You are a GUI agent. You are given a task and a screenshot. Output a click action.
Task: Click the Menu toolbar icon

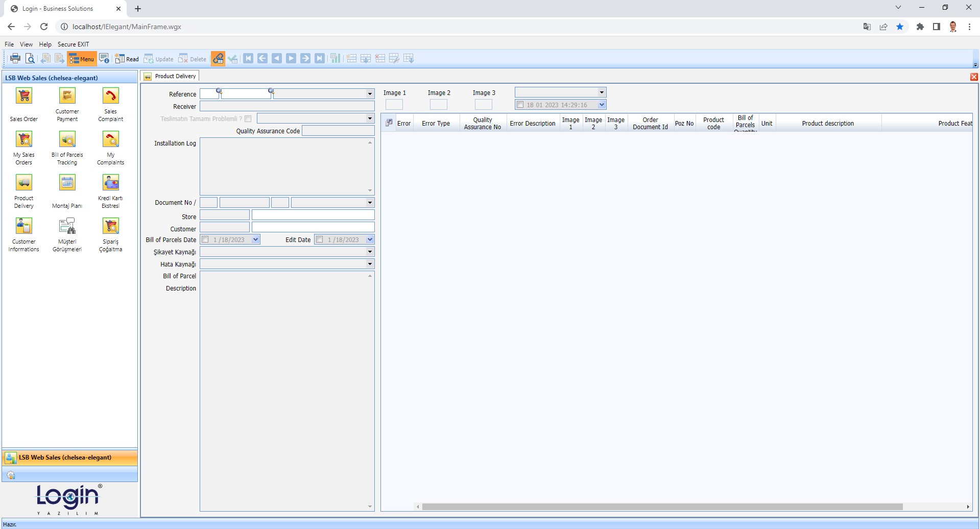(82, 58)
